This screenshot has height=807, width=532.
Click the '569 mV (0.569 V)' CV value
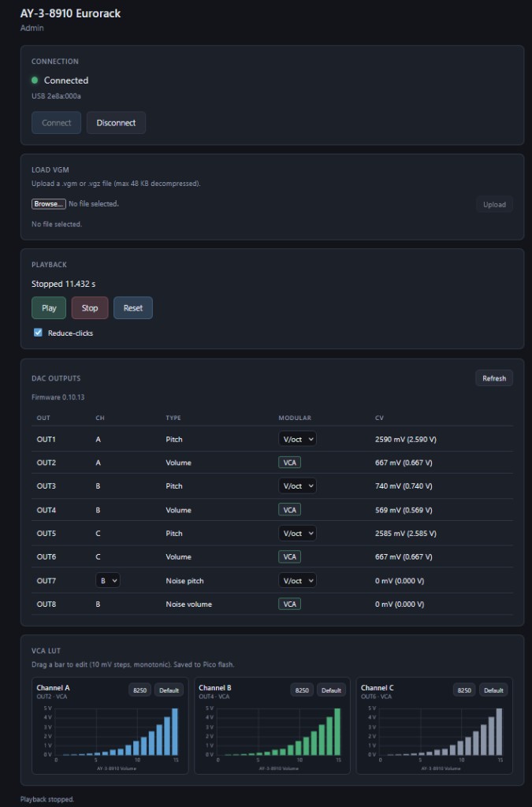pyautogui.click(x=404, y=510)
